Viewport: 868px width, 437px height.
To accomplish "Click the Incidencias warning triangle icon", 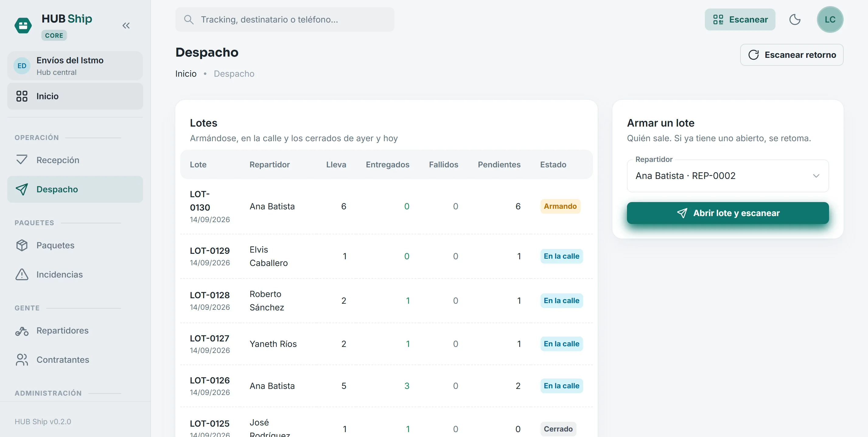I will pos(22,274).
